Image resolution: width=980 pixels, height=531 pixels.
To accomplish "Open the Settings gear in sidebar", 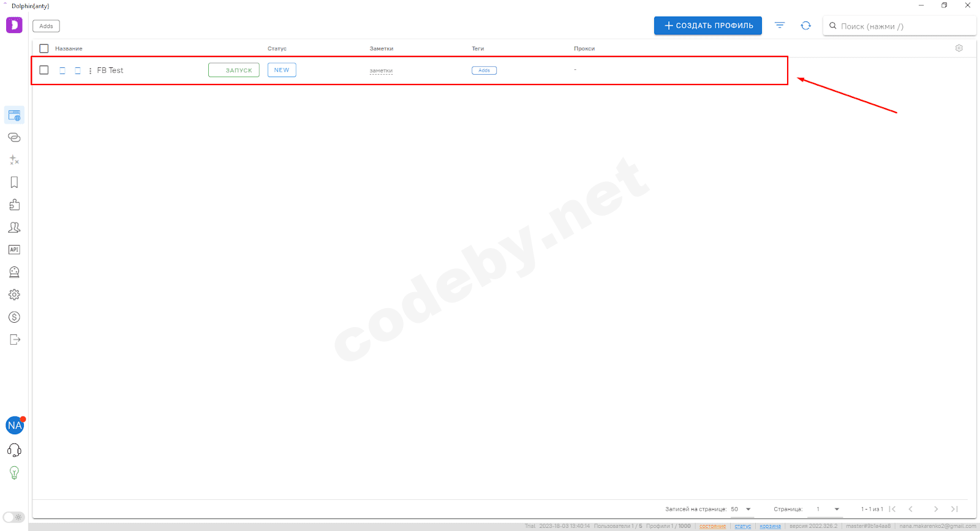I will tap(14, 295).
